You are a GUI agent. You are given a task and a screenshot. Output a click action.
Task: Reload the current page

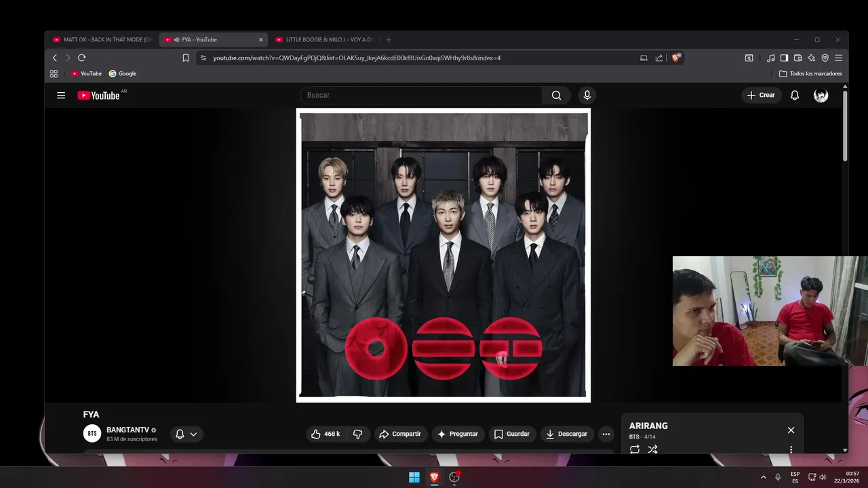[x=81, y=58]
